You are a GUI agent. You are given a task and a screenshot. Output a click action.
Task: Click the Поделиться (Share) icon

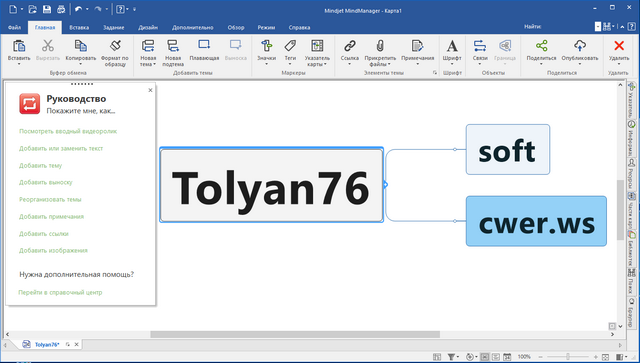[542, 46]
